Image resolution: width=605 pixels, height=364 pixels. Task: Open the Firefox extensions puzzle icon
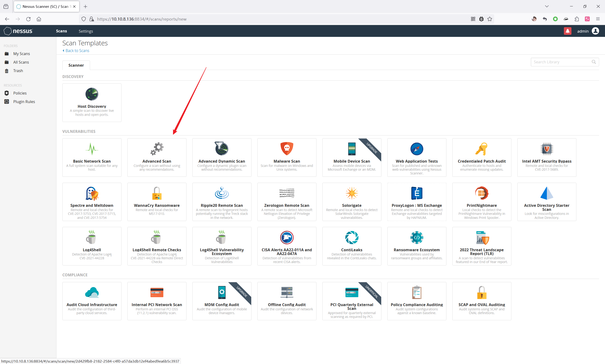pos(577,19)
